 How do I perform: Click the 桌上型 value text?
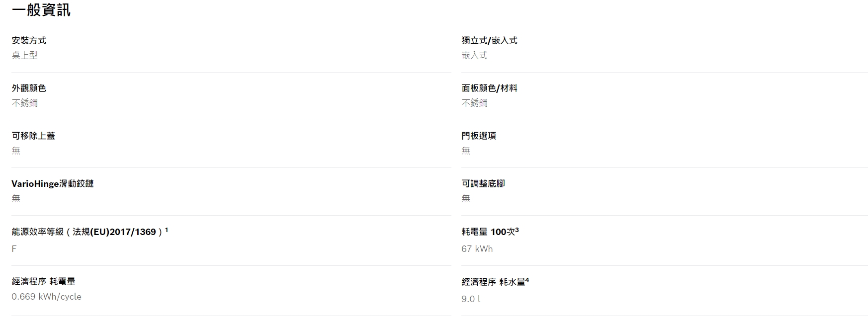click(x=25, y=55)
